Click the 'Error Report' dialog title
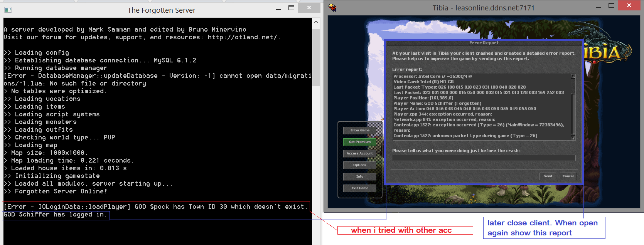This screenshot has height=245, width=644. [484, 43]
